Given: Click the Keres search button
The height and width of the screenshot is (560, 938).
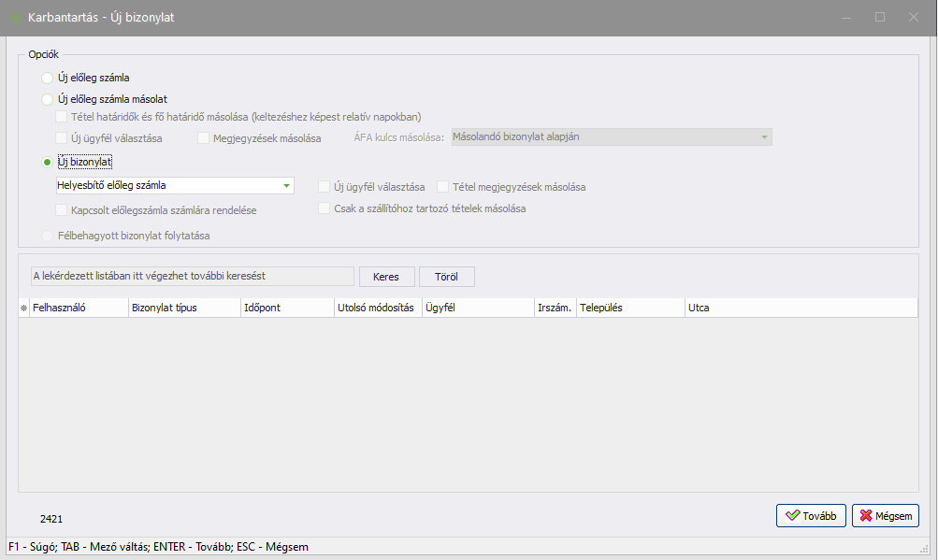Looking at the screenshot, I should 386,277.
